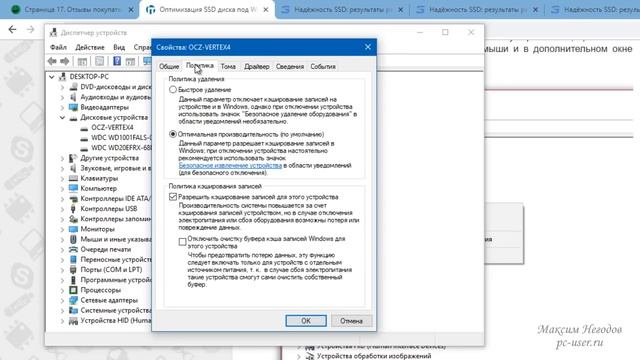Switch to the Драйвер tab
The width and height of the screenshot is (640, 360).
(x=256, y=66)
